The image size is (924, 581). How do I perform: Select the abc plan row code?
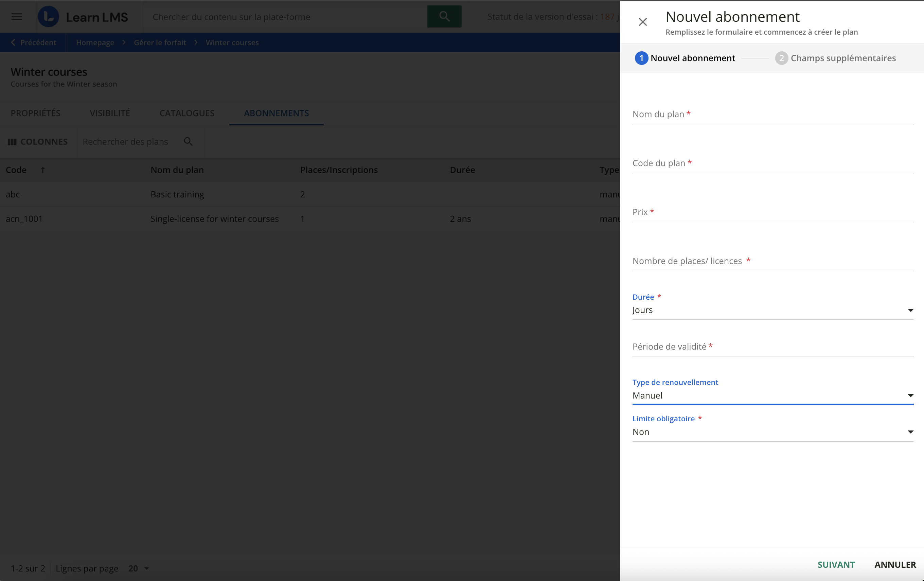click(13, 195)
